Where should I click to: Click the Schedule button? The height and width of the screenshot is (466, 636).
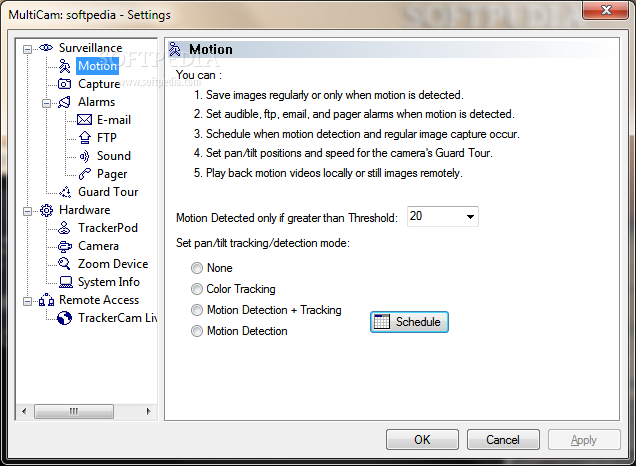click(409, 322)
